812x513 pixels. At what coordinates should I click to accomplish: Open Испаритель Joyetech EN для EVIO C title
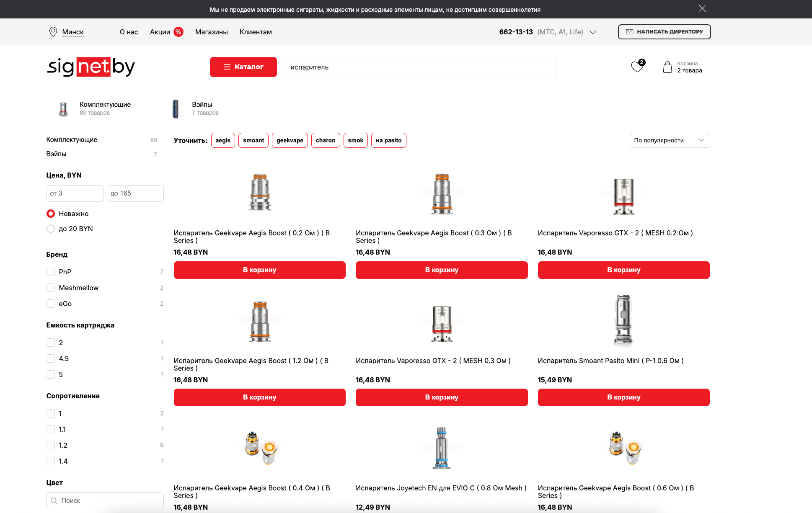441,488
